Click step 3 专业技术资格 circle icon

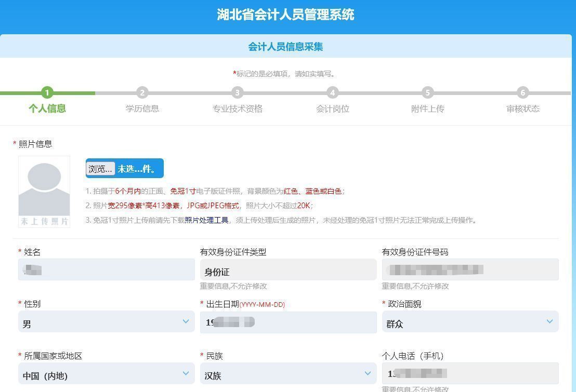click(x=238, y=93)
